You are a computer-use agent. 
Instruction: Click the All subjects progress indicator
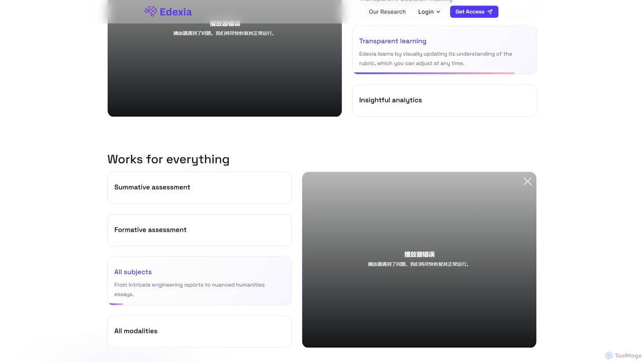116,304
